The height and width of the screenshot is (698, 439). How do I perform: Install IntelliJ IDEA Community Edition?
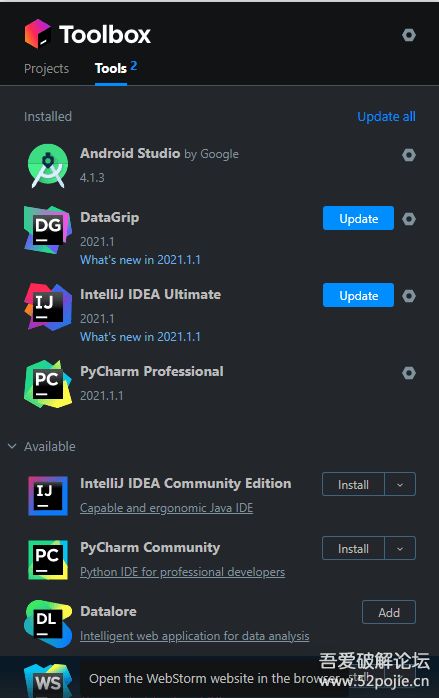pyautogui.click(x=353, y=484)
